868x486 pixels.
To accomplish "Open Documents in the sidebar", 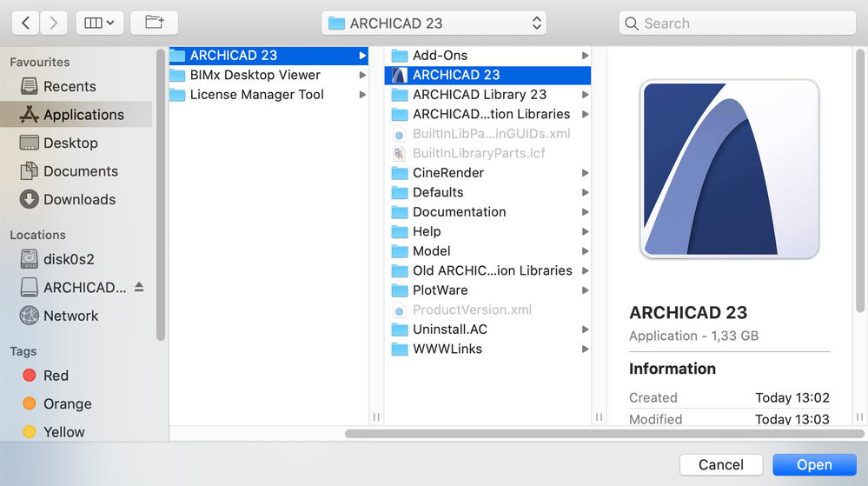I will point(76,171).
